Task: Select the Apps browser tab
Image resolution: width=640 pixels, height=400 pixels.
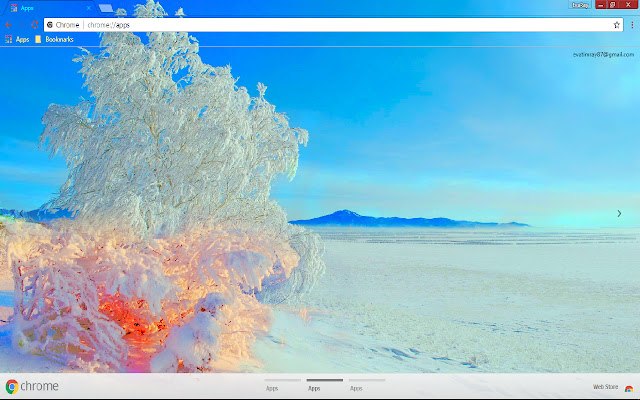Action: [x=49, y=8]
